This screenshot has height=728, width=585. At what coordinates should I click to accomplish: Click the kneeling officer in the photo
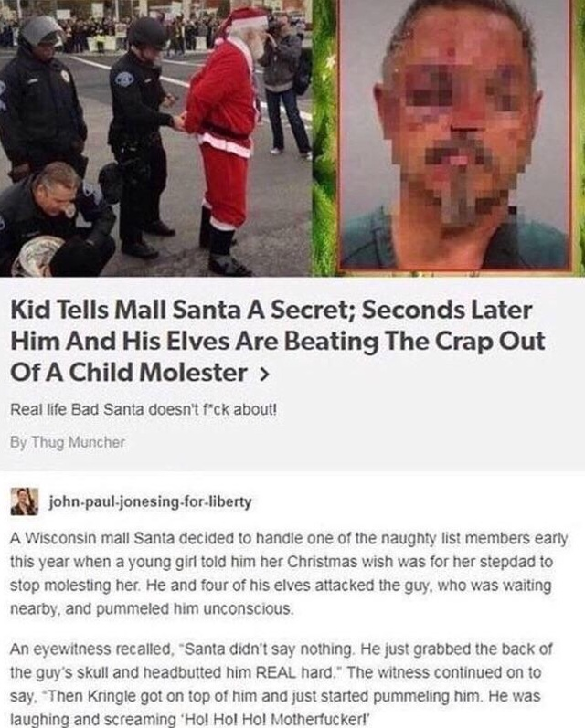coord(56,220)
